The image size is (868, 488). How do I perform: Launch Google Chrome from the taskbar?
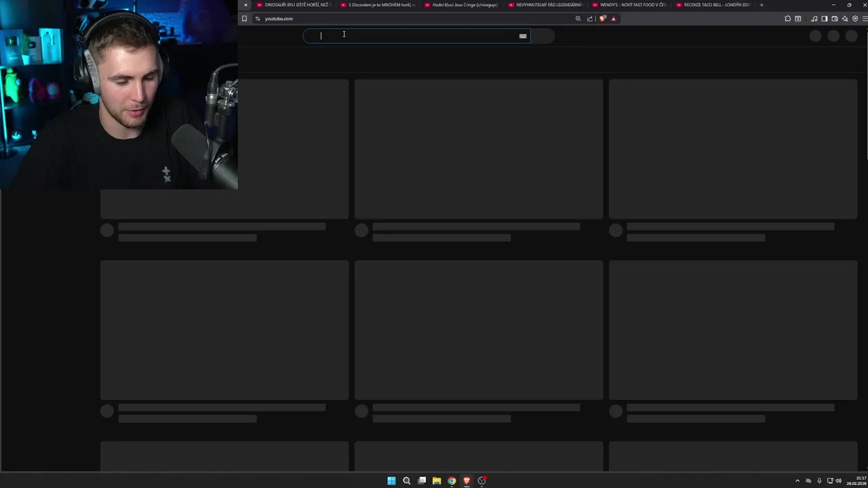coord(452,481)
